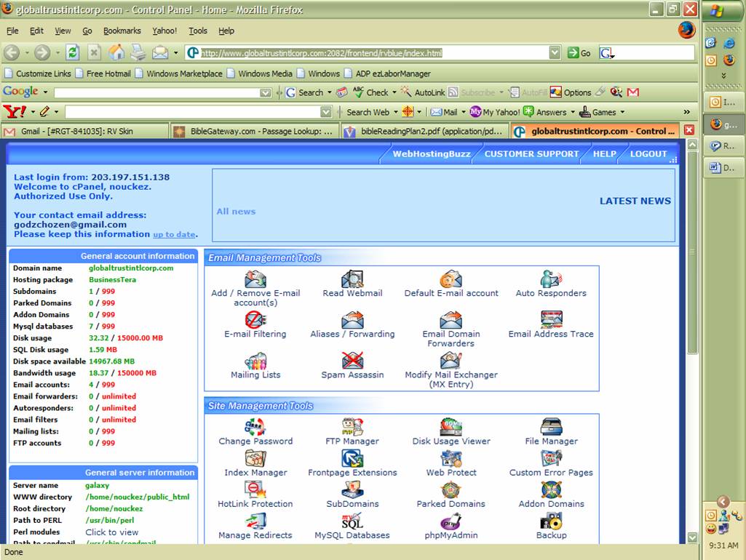746x560 pixels.
Task: Switch to the BibleGateway.com tab
Action: coord(253,132)
